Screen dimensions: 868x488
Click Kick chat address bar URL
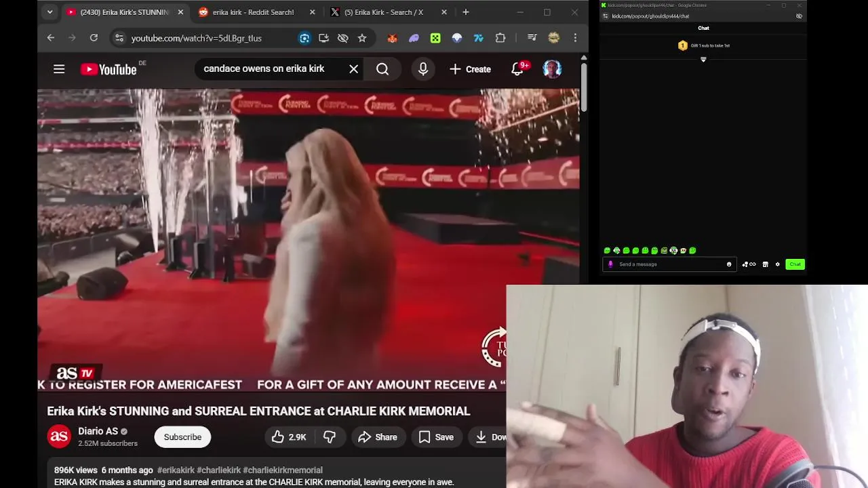point(650,16)
